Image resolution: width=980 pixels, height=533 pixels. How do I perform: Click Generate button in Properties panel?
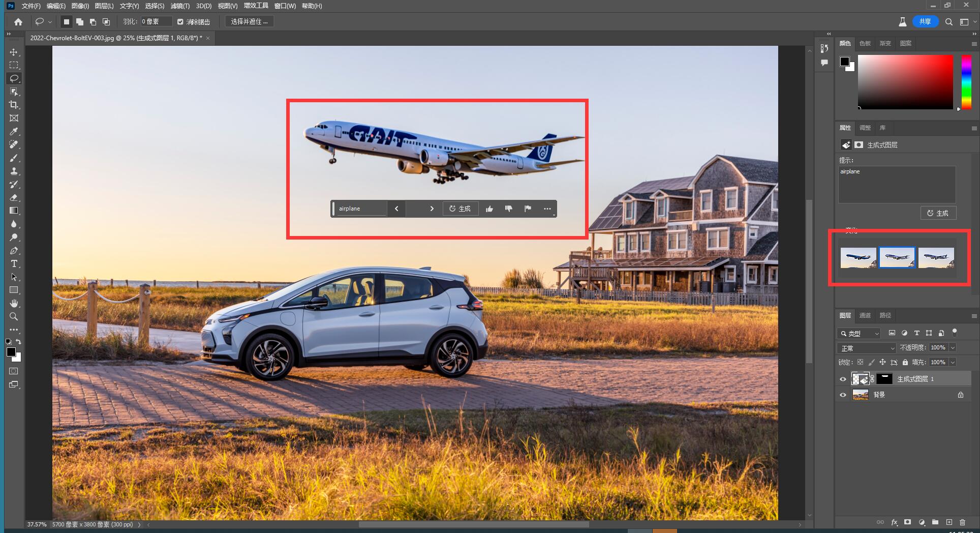pos(938,213)
